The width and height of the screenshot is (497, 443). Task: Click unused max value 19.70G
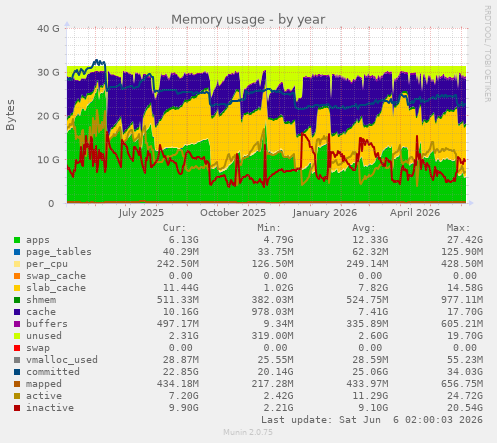tap(465, 336)
